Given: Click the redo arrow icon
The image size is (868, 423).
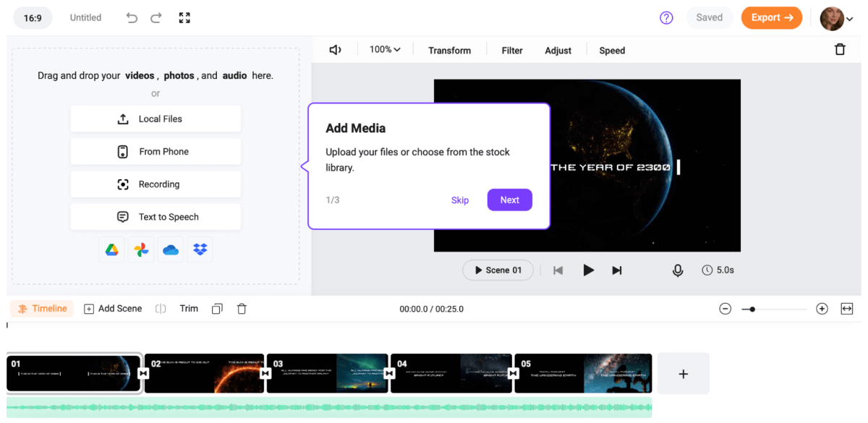Looking at the screenshot, I should pos(157,18).
